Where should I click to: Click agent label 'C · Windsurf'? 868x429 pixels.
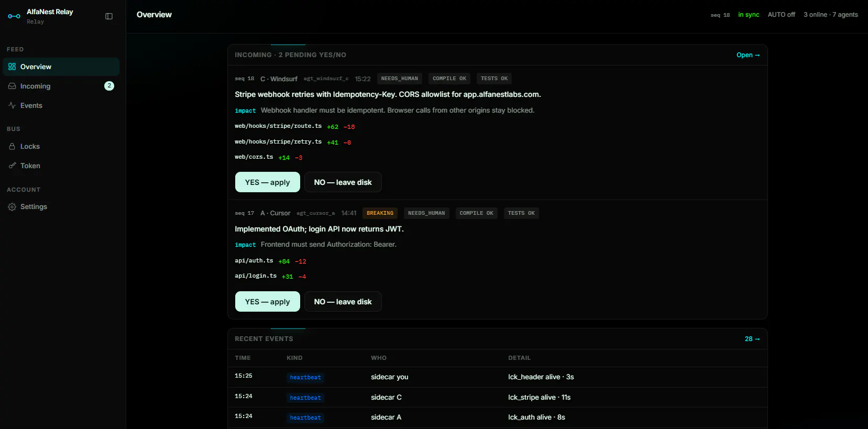pos(279,79)
